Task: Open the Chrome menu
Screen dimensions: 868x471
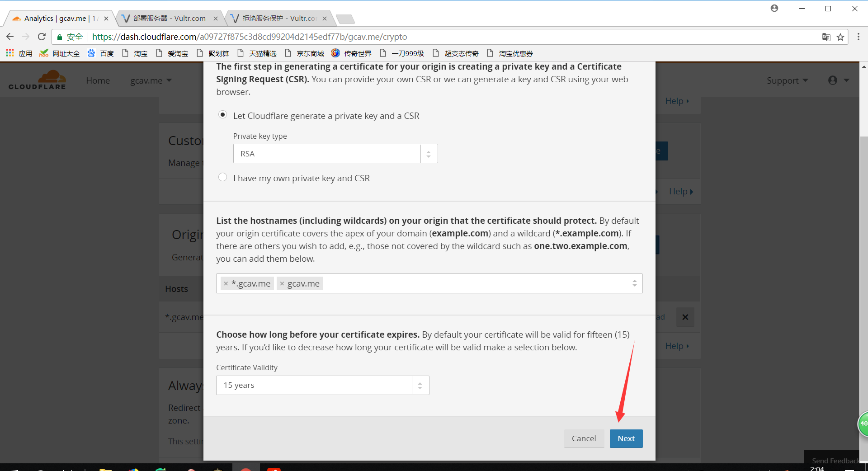Action: click(x=858, y=37)
